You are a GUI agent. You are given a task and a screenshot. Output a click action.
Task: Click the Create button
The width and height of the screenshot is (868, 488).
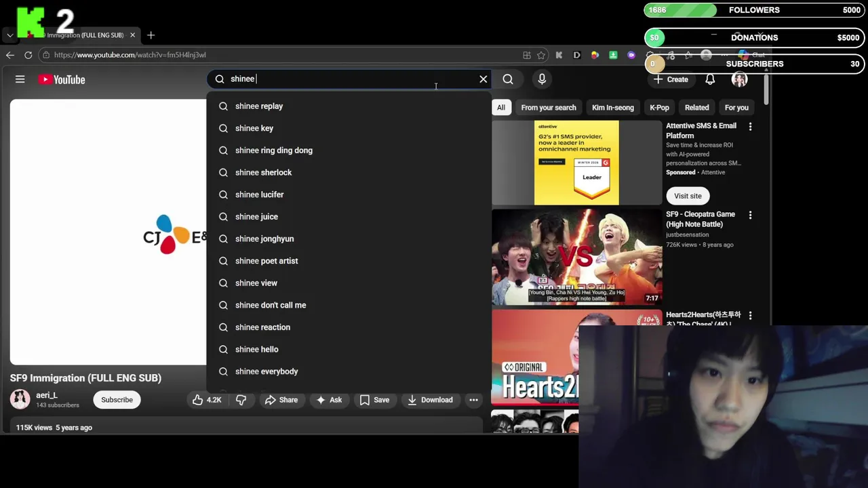pos(671,79)
